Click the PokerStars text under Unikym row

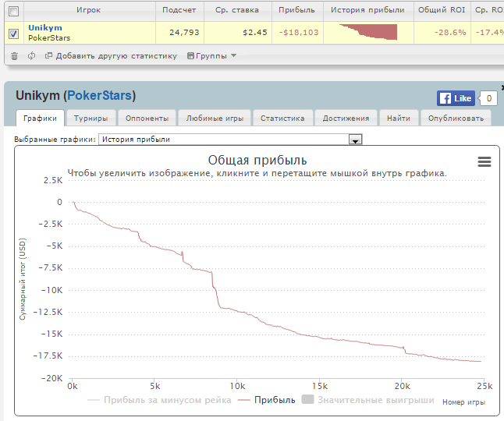49,38
